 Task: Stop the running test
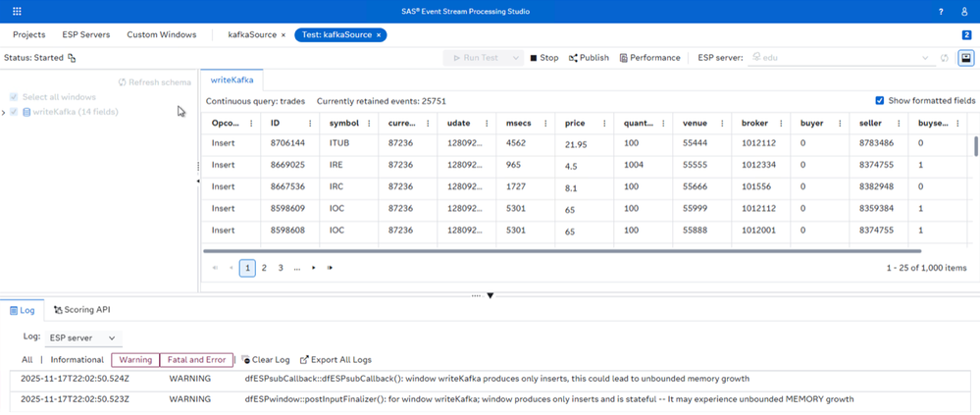[544, 58]
